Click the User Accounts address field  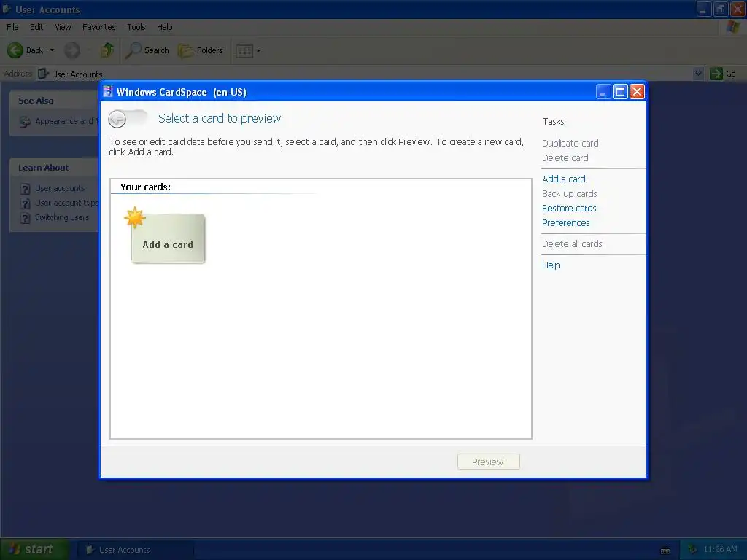(365, 74)
